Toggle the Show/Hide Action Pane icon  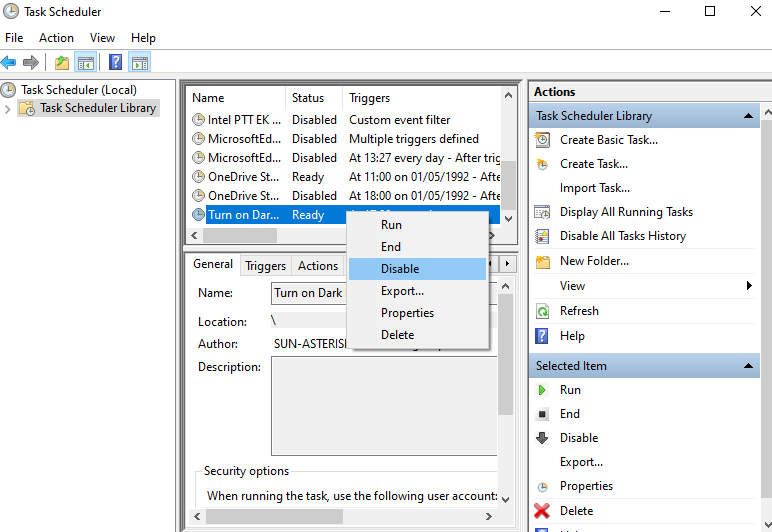tap(140, 63)
